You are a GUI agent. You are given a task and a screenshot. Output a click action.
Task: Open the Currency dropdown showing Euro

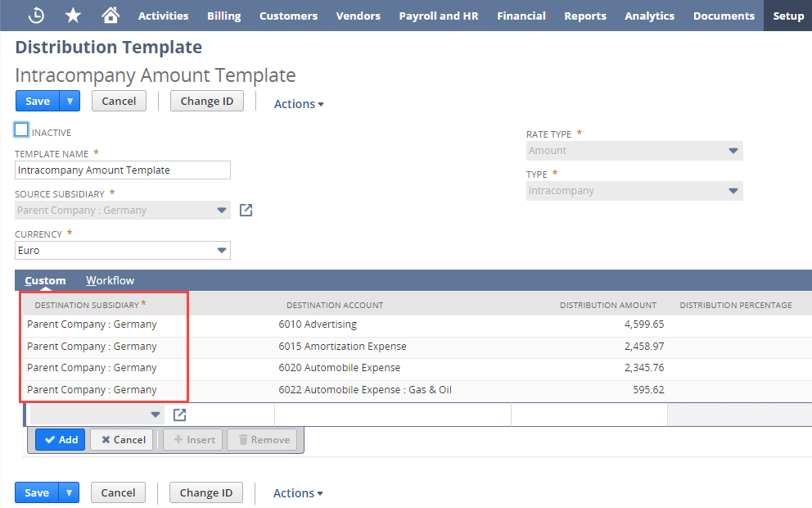click(x=123, y=251)
